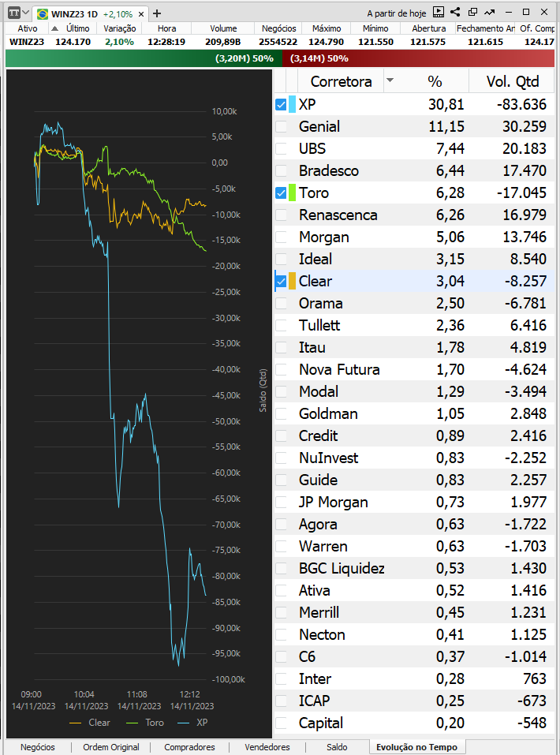Check the Orama broker checkbox
Screen dimensions: 560x755
click(281, 304)
